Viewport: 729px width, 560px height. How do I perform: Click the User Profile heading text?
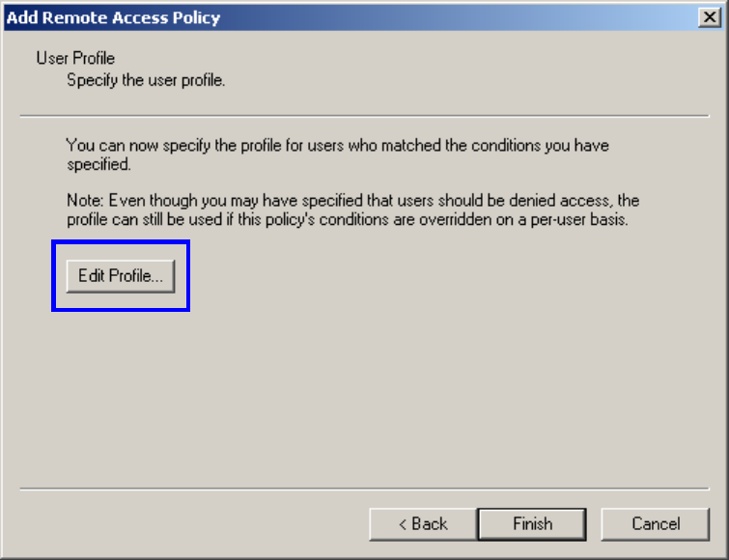click(75, 58)
